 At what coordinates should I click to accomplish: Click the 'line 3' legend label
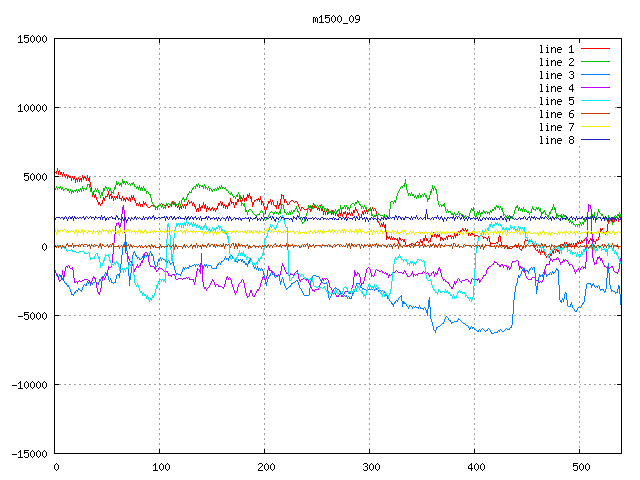556,75
